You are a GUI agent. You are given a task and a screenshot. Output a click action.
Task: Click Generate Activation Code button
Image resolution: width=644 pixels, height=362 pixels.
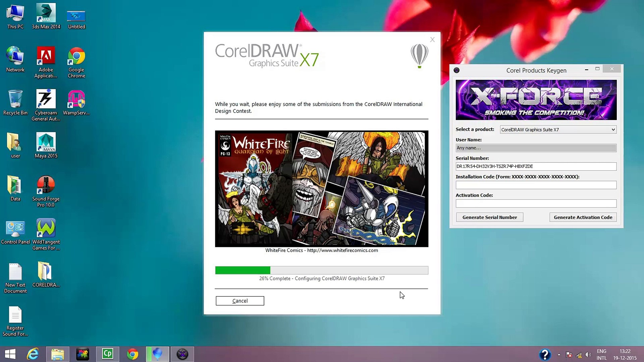click(583, 217)
